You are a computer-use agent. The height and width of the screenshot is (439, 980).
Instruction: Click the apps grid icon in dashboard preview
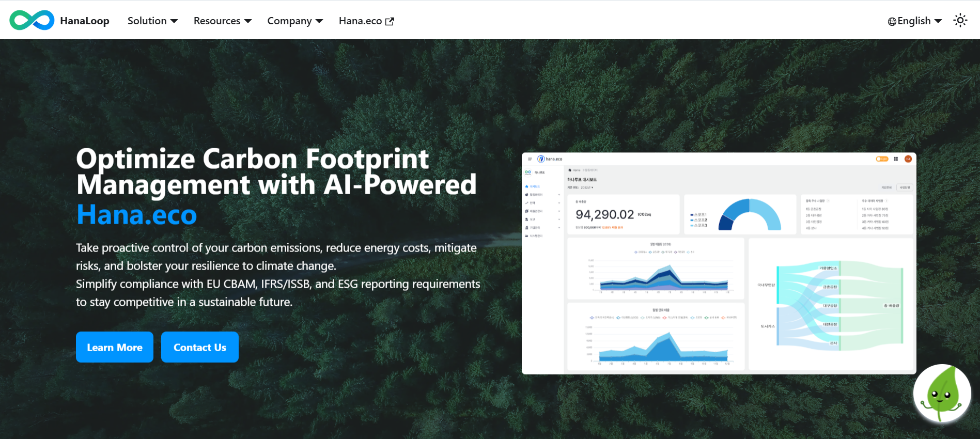[x=896, y=159]
